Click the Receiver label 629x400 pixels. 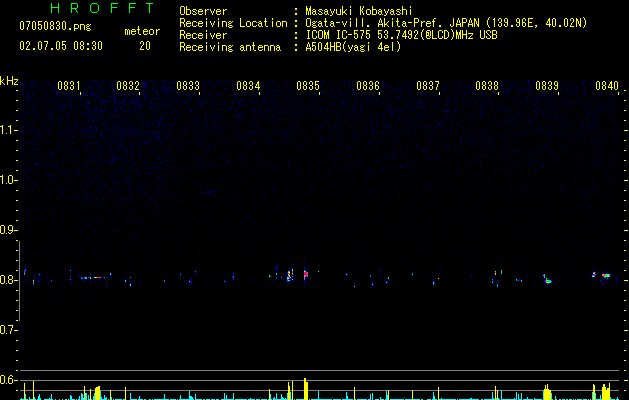point(203,35)
